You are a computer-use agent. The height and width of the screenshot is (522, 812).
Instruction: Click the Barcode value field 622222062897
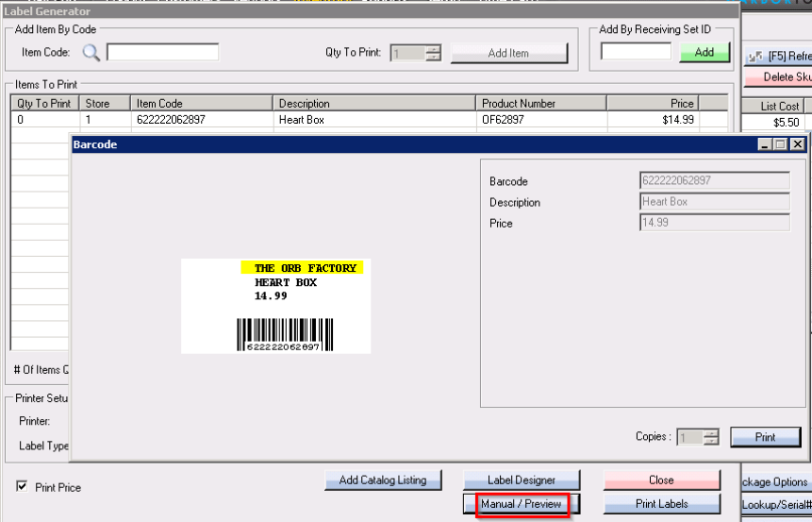pyautogui.click(x=715, y=180)
